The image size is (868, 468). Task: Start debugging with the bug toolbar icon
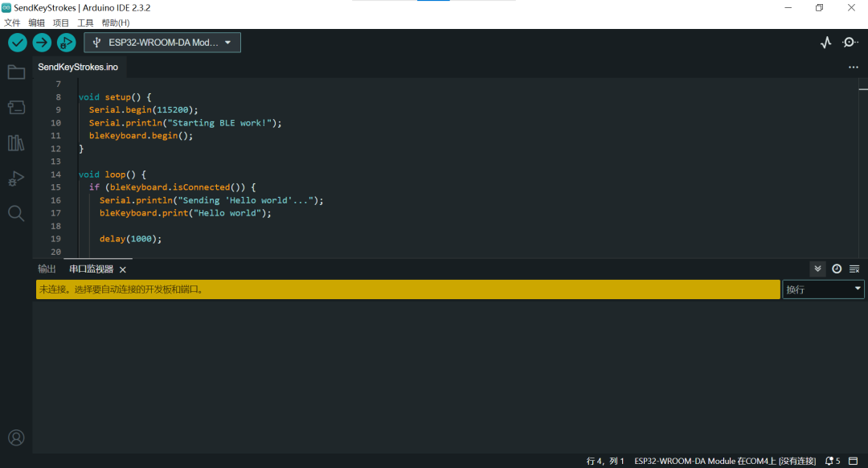pos(66,43)
